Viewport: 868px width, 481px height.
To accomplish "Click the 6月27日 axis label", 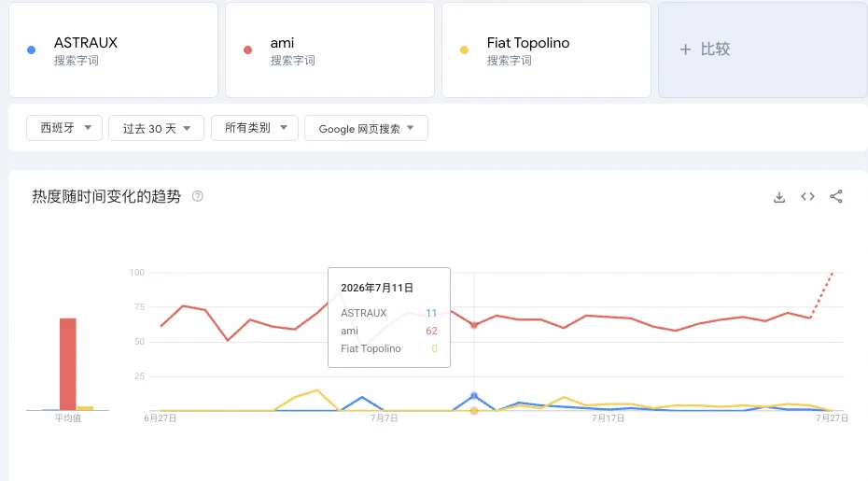I will pyautogui.click(x=161, y=417).
